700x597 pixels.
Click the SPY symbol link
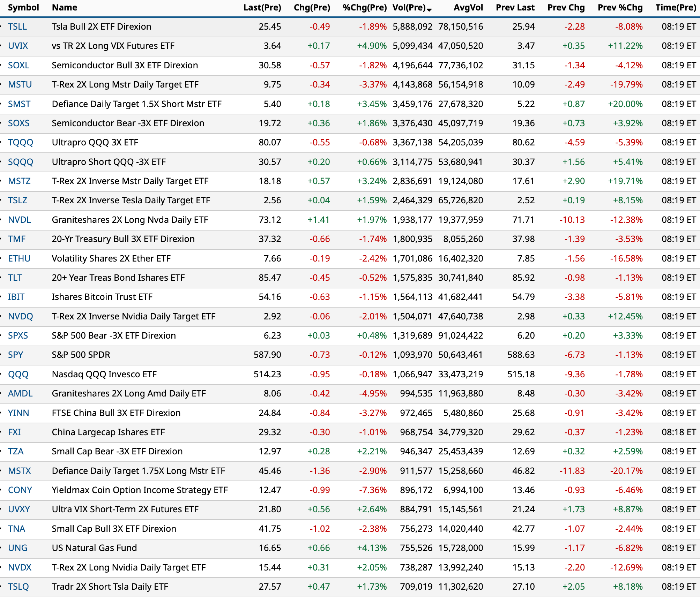click(16, 355)
